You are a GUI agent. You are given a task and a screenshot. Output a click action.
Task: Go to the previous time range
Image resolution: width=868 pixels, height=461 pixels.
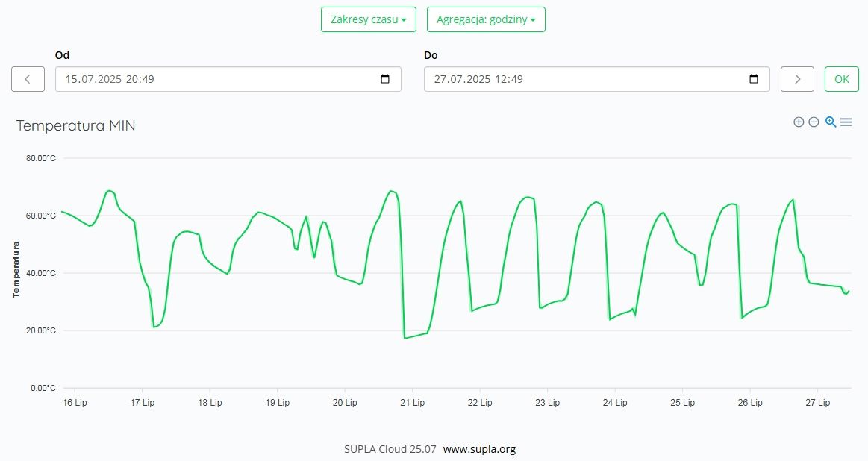pyautogui.click(x=28, y=79)
